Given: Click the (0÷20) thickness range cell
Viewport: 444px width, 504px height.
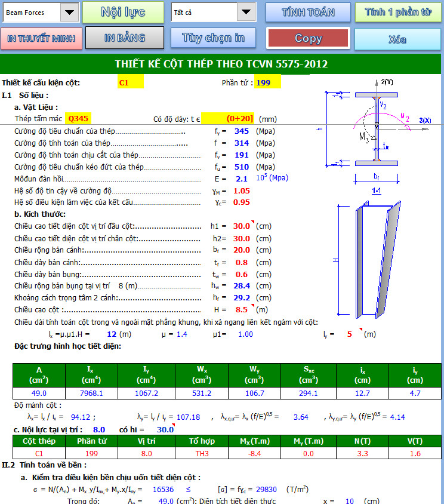Looking at the screenshot, I should (x=239, y=119).
